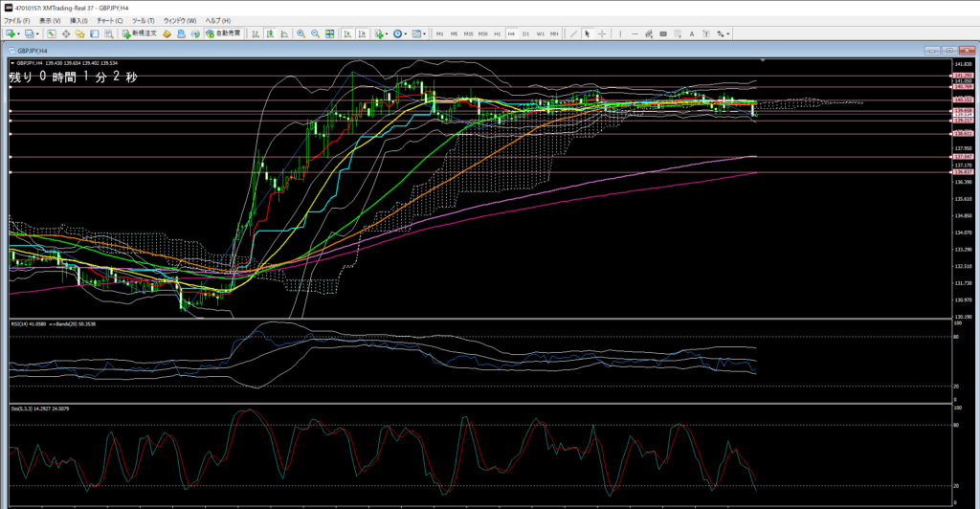
Task: Click the chart shift marker triangle
Action: [763, 60]
